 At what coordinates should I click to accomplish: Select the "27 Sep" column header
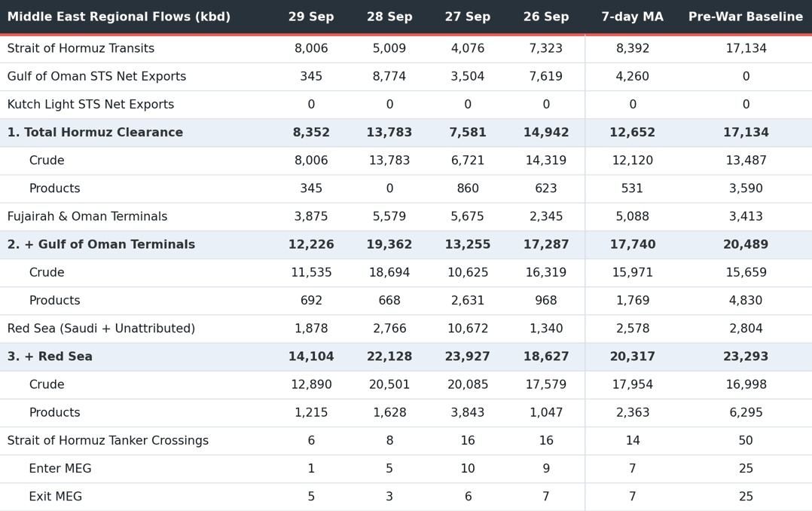(x=468, y=17)
